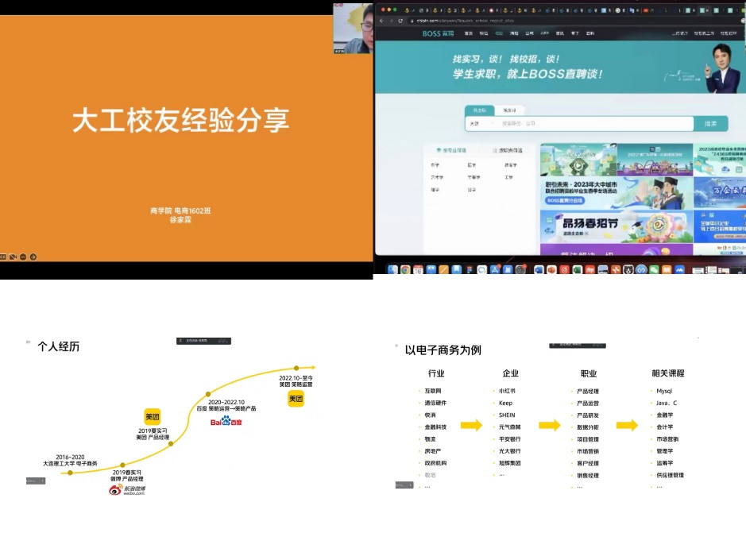This screenshot has width=746, height=560.
Task: Click the browser reload button
Action: [400, 20]
